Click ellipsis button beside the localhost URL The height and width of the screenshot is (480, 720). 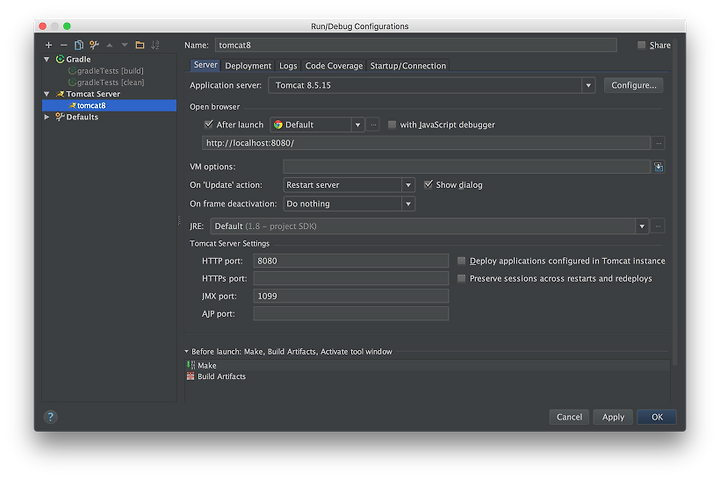(658, 143)
